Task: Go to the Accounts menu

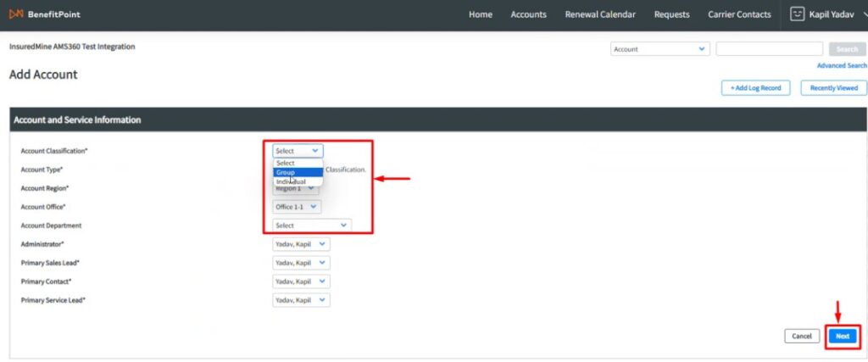Action: point(528,14)
